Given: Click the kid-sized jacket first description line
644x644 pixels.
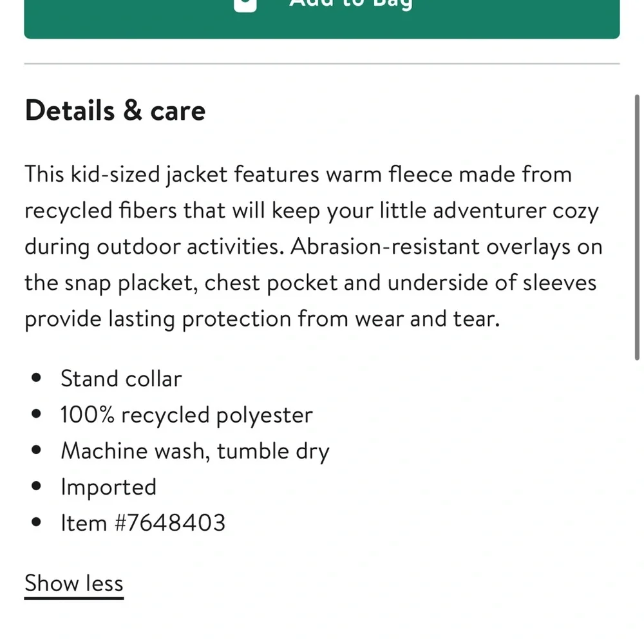Looking at the screenshot, I should pos(298,175).
